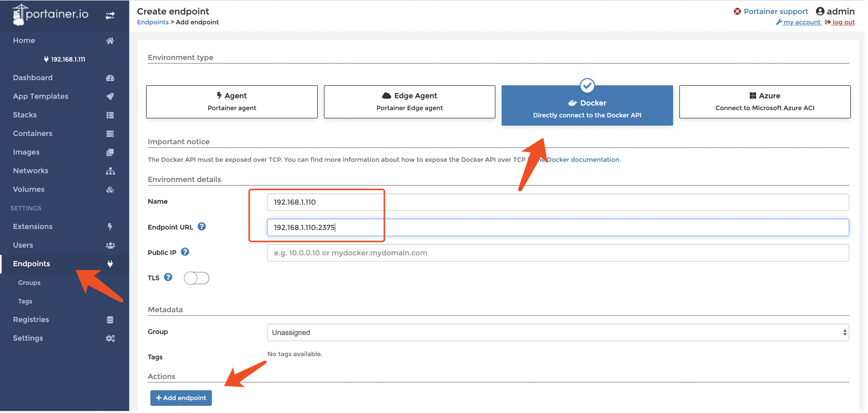Viewport: 868px width, 413px height.
Task: Select the Azure environment type
Action: (764, 102)
